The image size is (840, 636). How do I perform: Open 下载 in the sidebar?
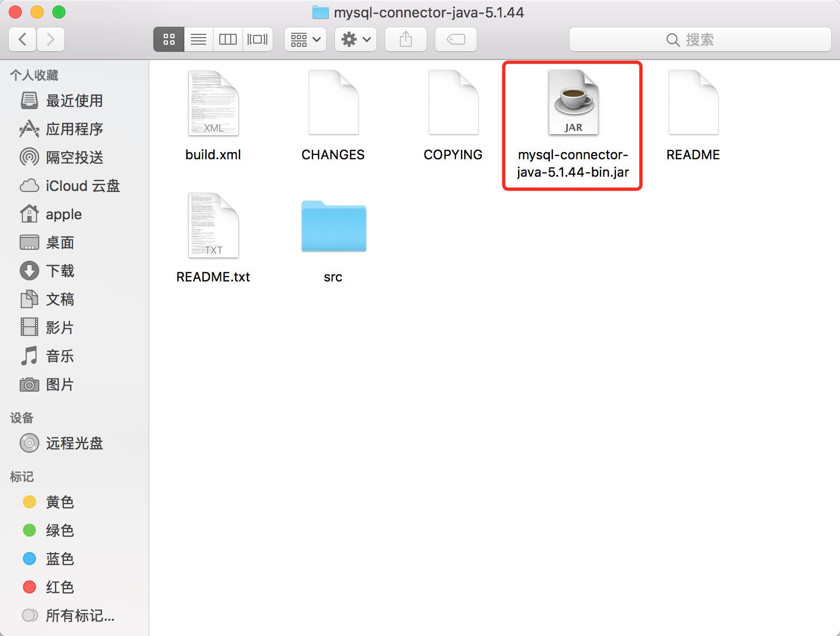coord(74,271)
